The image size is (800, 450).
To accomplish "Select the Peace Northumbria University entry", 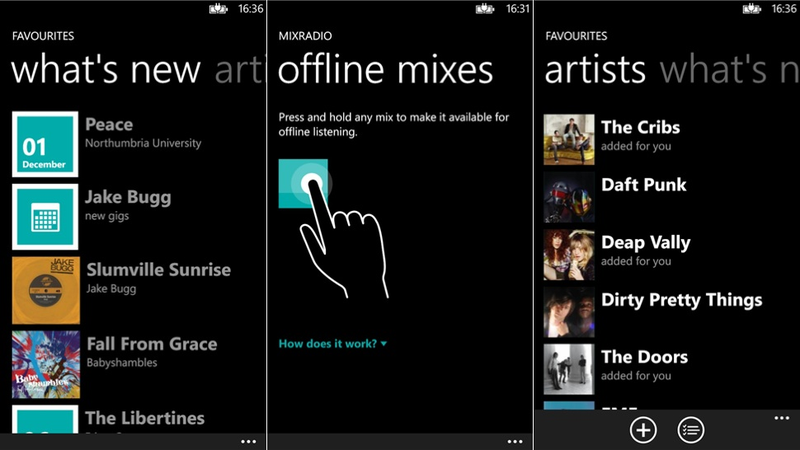I will click(143, 132).
